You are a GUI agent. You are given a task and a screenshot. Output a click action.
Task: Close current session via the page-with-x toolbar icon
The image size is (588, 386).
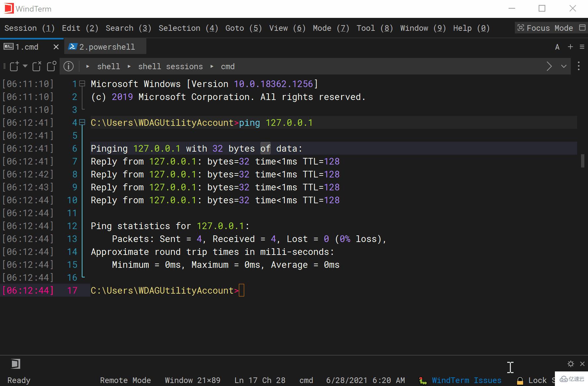coord(37,66)
